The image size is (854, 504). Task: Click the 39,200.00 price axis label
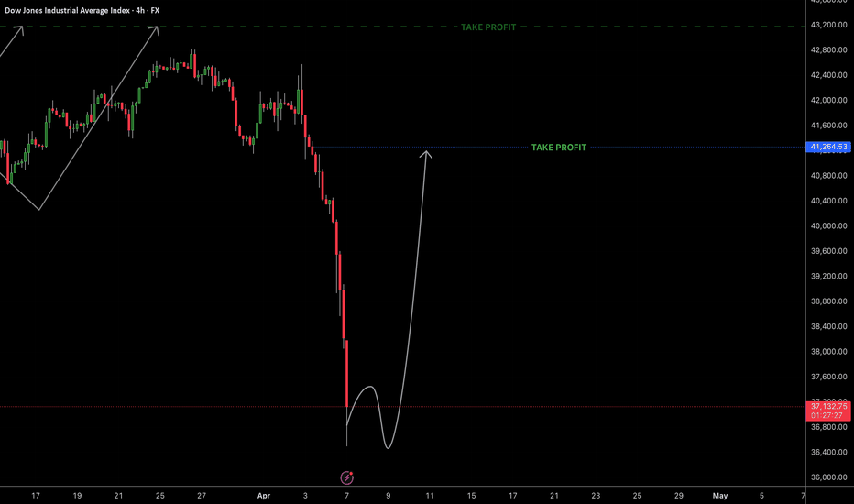[828, 276]
